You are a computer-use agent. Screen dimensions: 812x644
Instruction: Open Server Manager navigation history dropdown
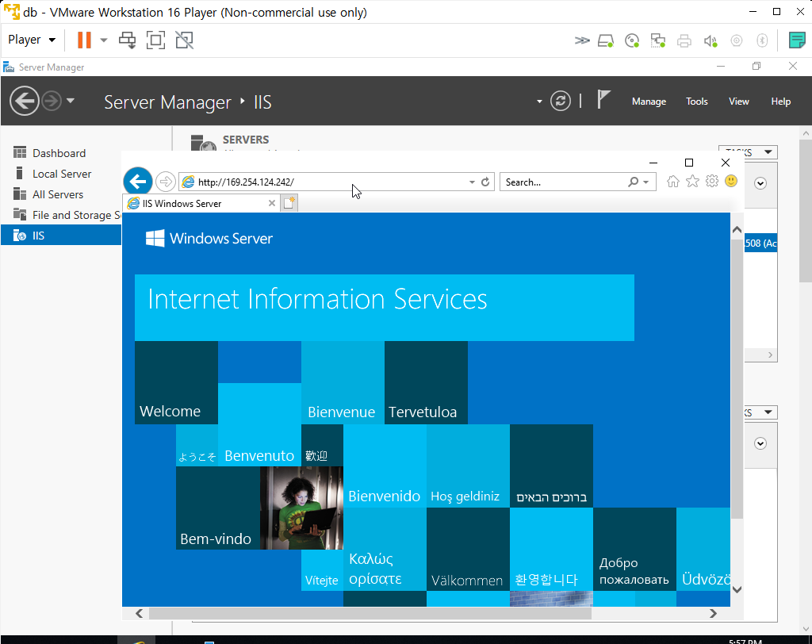click(x=71, y=101)
